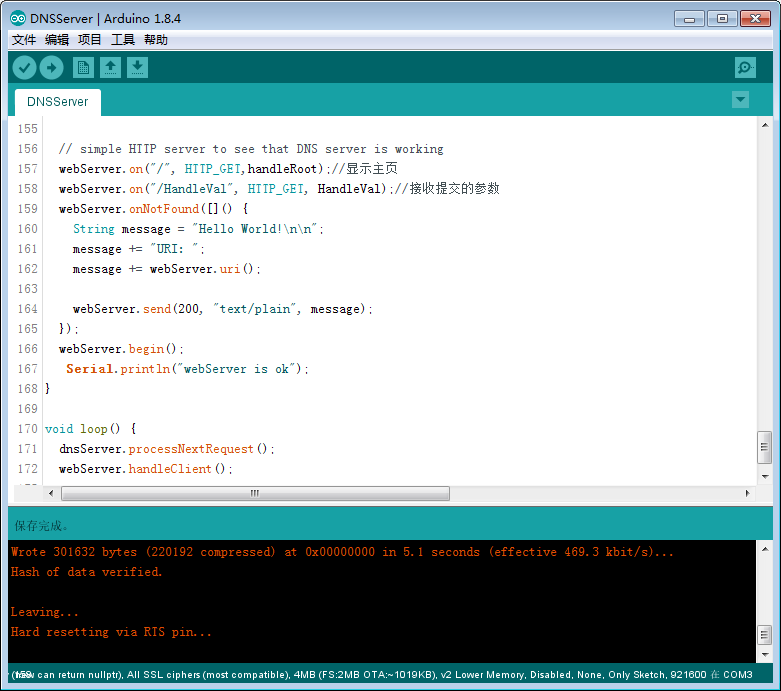Click line number 163 in the gutter
This screenshot has height=691, width=781.
click(x=27, y=289)
